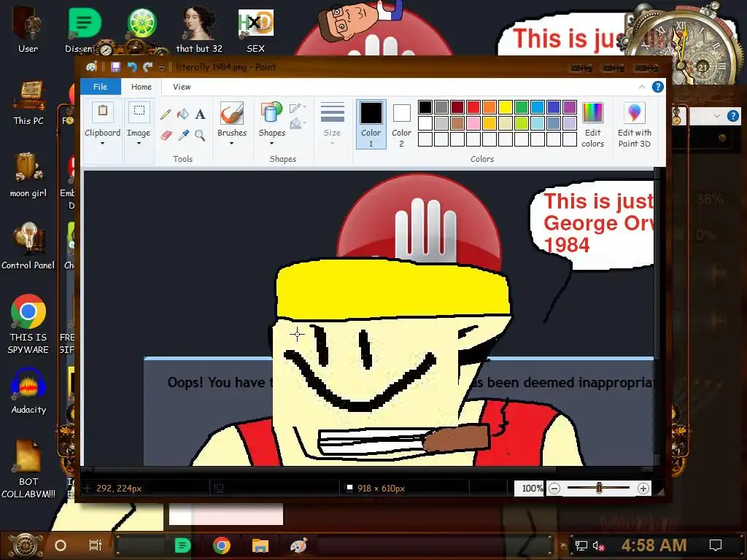Open the HxD desktop icon labeled SEX
This screenshot has height=560, width=747.
[256, 31]
